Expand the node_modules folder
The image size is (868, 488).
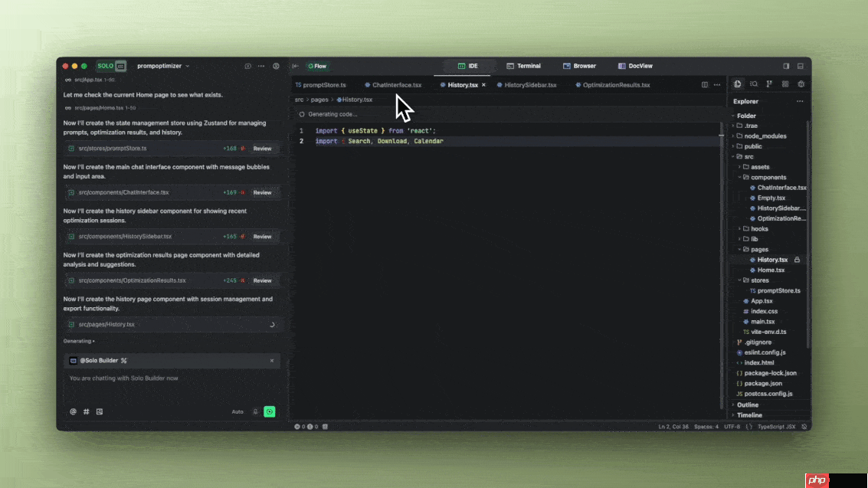coord(765,136)
